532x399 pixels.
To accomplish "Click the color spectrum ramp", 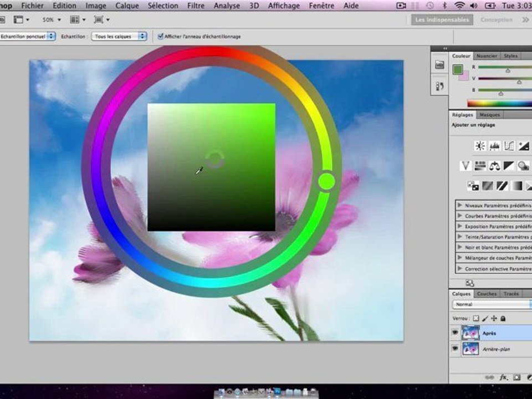I will (499, 103).
